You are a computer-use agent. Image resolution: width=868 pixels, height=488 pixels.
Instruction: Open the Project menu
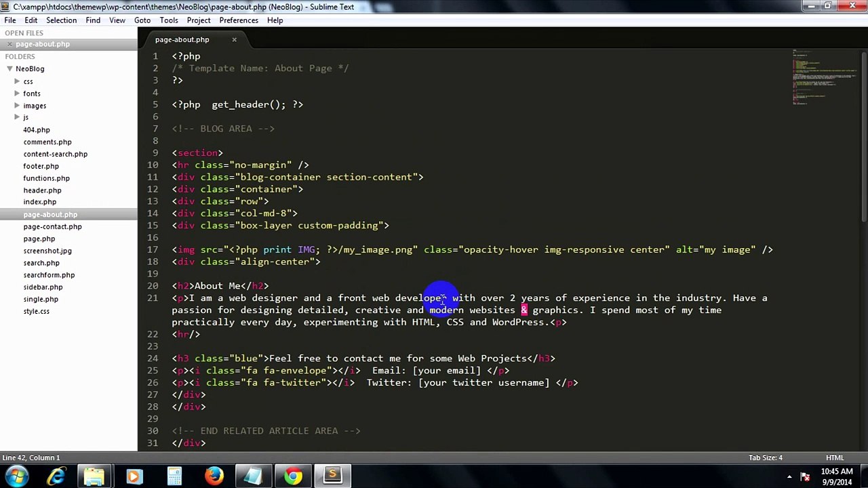coord(199,20)
